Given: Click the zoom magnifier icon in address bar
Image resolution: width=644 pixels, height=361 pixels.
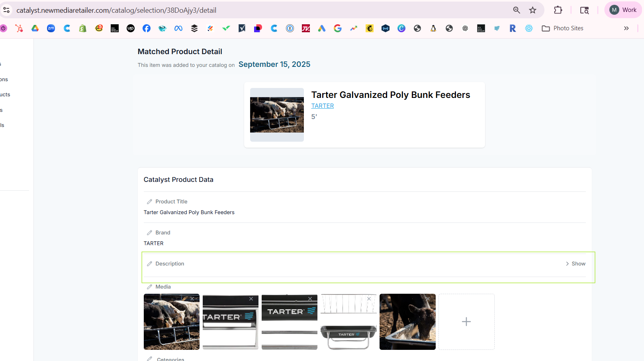Looking at the screenshot, I should [x=517, y=10].
